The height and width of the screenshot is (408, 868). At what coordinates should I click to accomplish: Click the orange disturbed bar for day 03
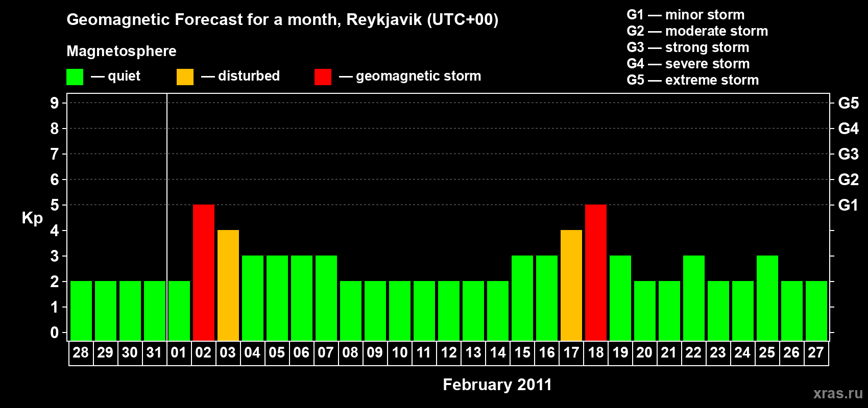coord(228,285)
